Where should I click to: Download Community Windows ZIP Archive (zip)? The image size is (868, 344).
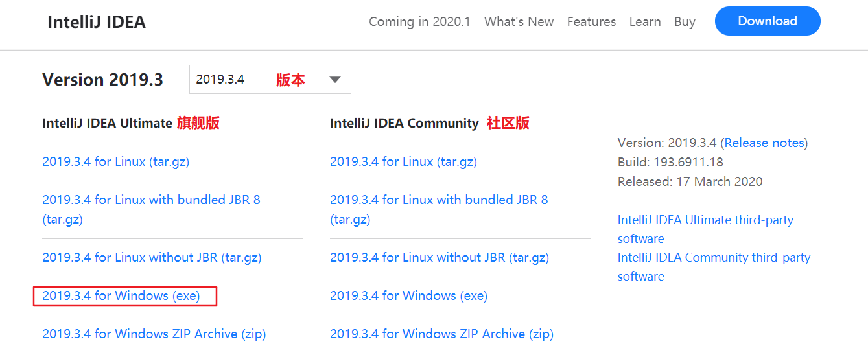(442, 334)
